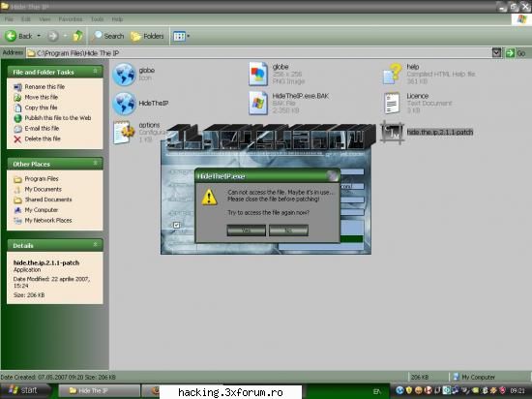Click Delete this file

pyautogui.click(x=37, y=138)
